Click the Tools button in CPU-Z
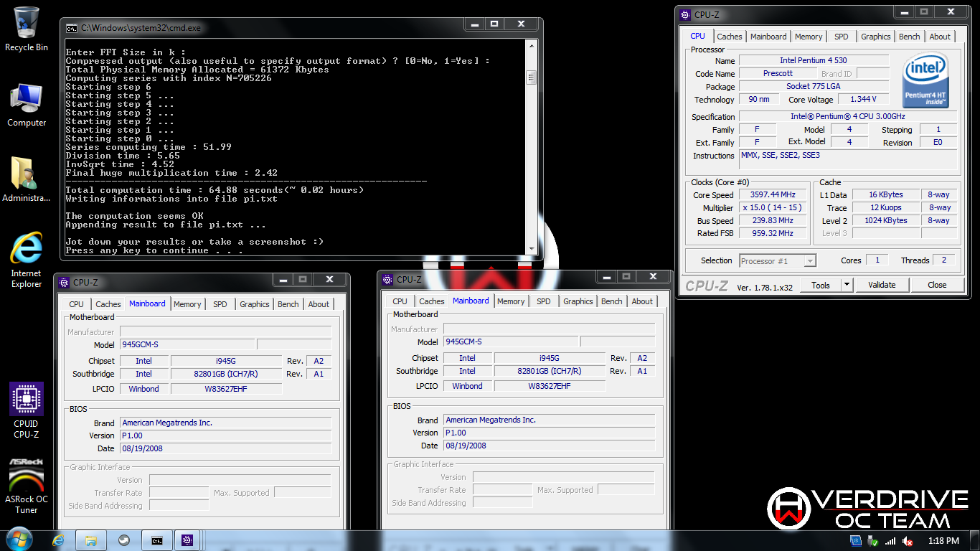The image size is (980, 551). click(x=821, y=285)
